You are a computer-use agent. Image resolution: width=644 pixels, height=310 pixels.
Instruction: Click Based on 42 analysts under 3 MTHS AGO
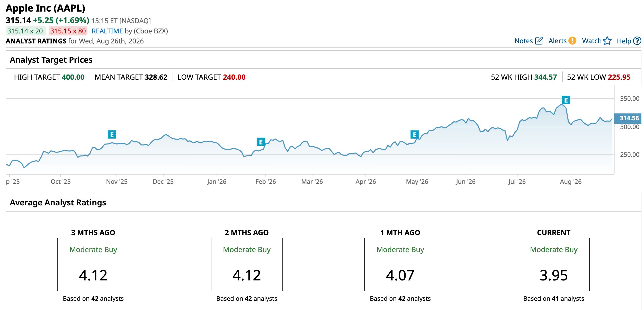[x=93, y=299]
